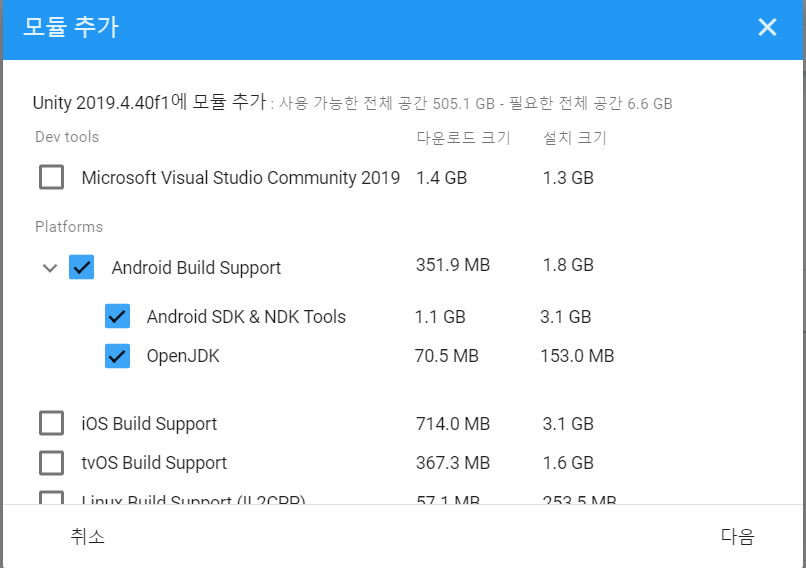
Task: Click the 모듈 추가 dialog title
Action: point(71,27)
